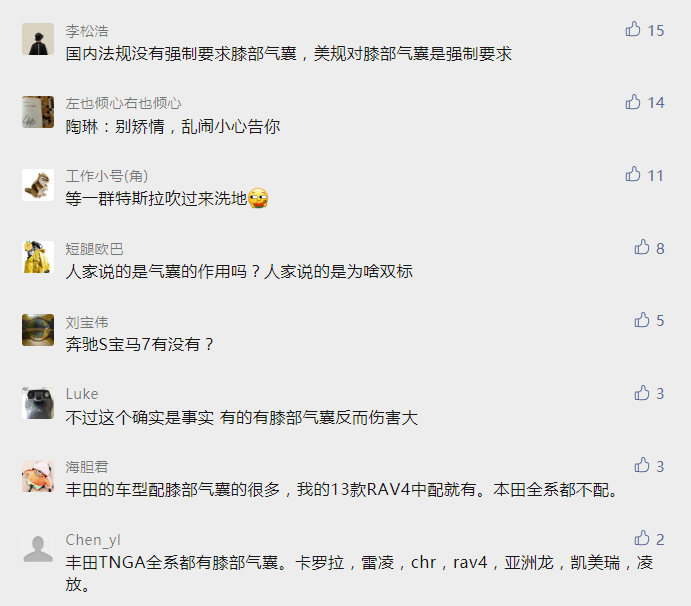
Task: Like 短腿欧巴's comment about 双标
Action: pyautogui.click(x=642, y=247)
